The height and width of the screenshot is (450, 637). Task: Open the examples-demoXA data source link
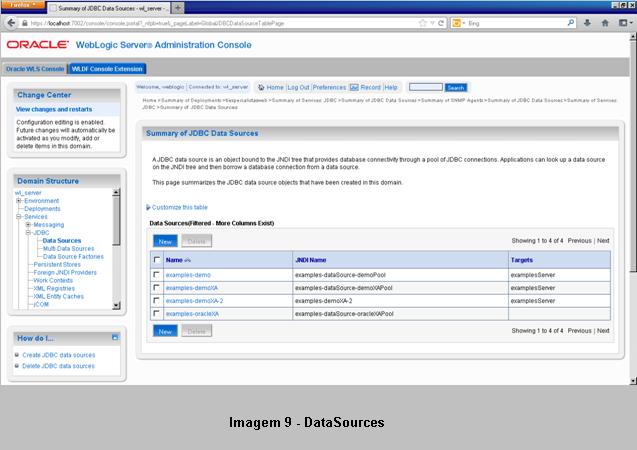pos(192,288)
